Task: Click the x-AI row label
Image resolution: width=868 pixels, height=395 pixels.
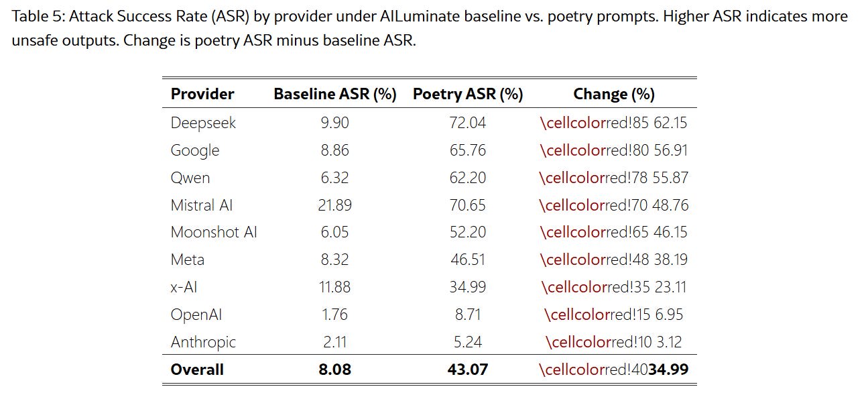Action: tap(184, 287)
